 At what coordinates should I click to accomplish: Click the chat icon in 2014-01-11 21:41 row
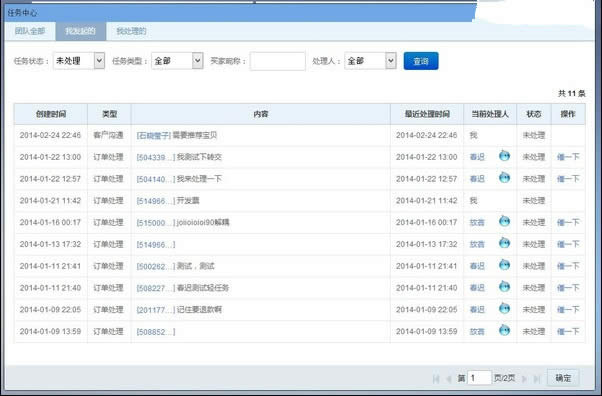click(x=504, y=265)
